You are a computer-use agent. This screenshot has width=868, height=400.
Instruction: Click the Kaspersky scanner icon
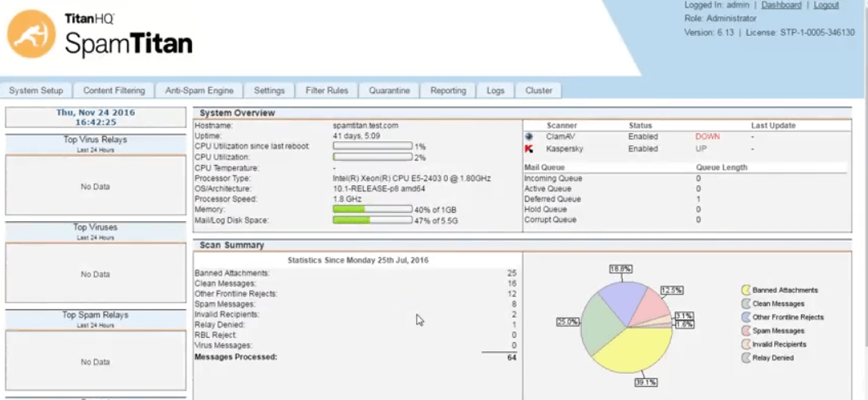point(529,149)
